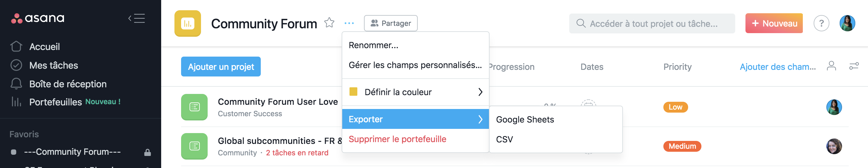Image resolution: width=868 pixels, height=168 pixels.
Task: Open Portefeuilles from sidebar
Action: tap(56, 102)
